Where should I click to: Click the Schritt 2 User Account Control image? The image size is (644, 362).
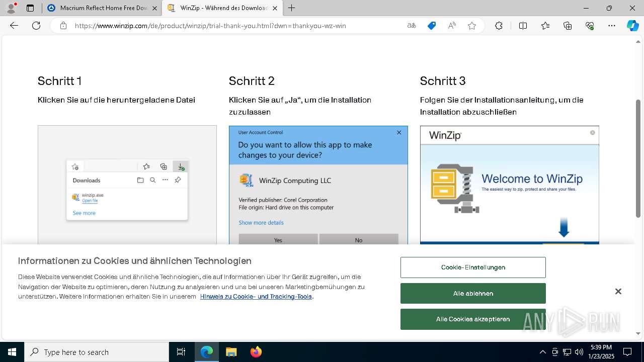coord(318,185)
